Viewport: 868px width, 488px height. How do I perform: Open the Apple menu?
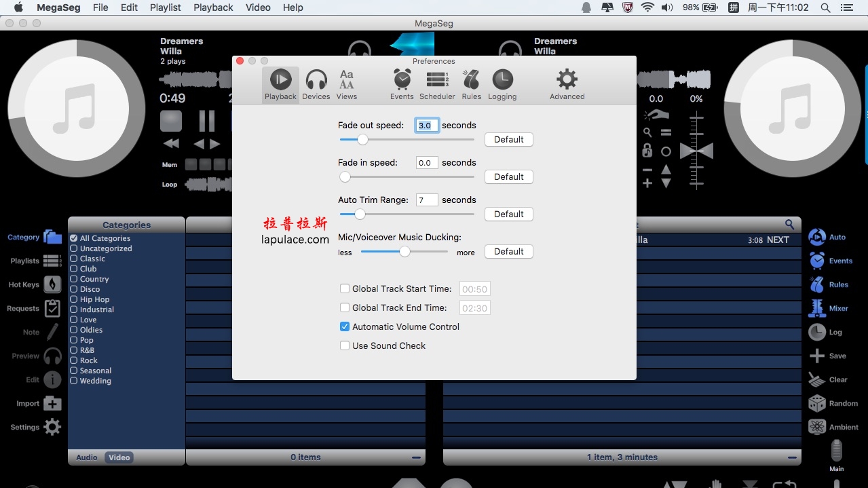[x=18, y=7]
